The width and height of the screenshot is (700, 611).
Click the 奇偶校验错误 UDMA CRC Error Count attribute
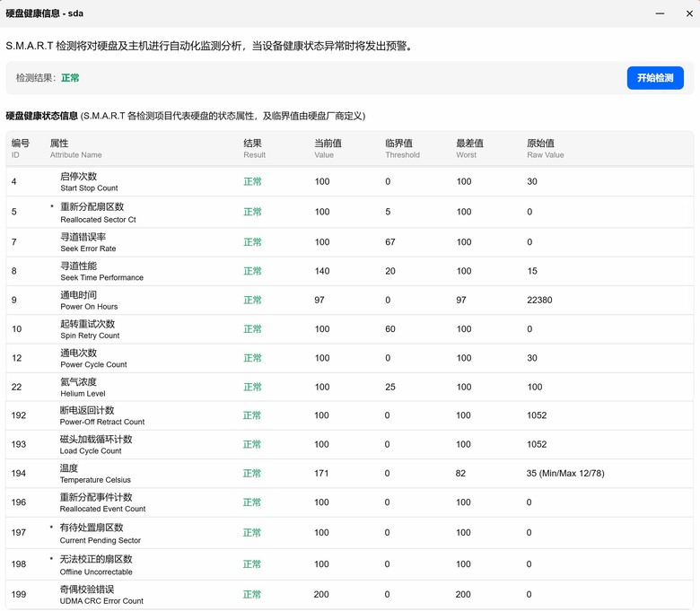[101, 595]
